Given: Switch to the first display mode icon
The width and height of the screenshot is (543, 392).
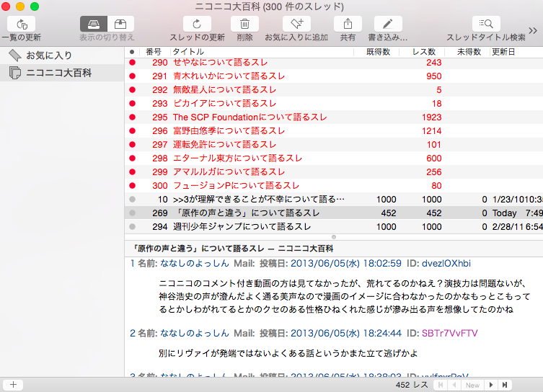Looking at the screenshot, I should [94, 24].
